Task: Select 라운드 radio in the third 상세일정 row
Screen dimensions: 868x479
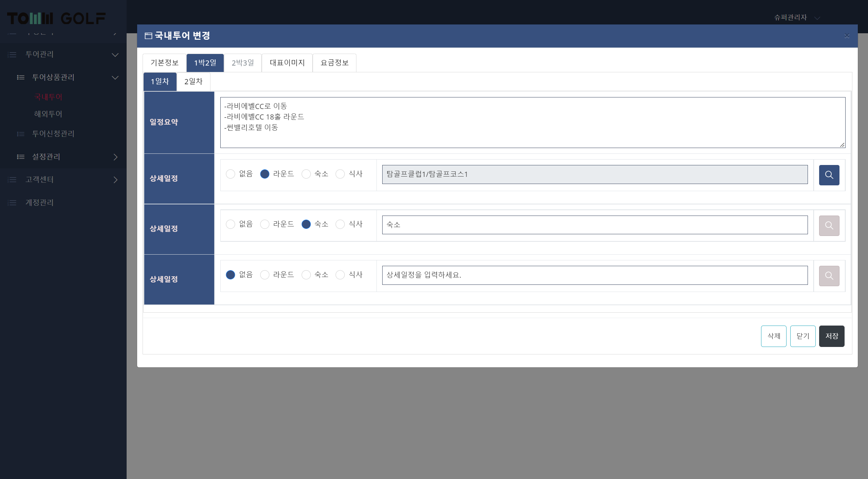Action: coord(264,275)
